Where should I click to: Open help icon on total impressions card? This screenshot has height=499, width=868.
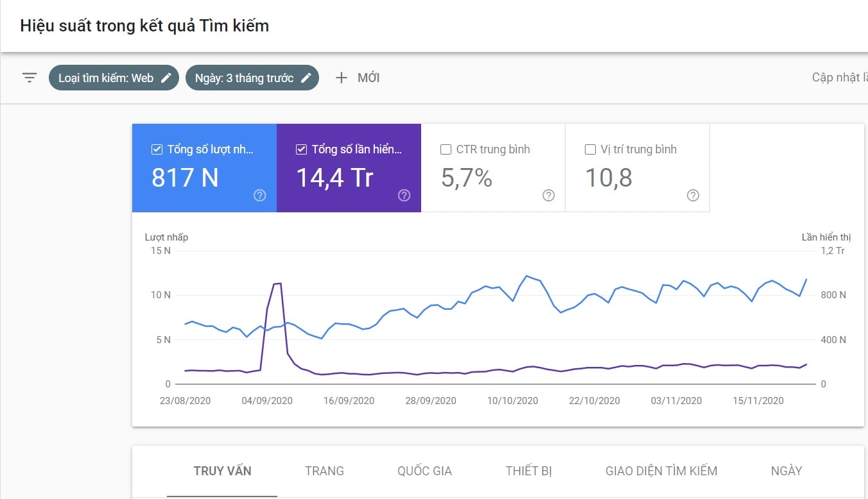pyautogui.click(x=404, y=196)
